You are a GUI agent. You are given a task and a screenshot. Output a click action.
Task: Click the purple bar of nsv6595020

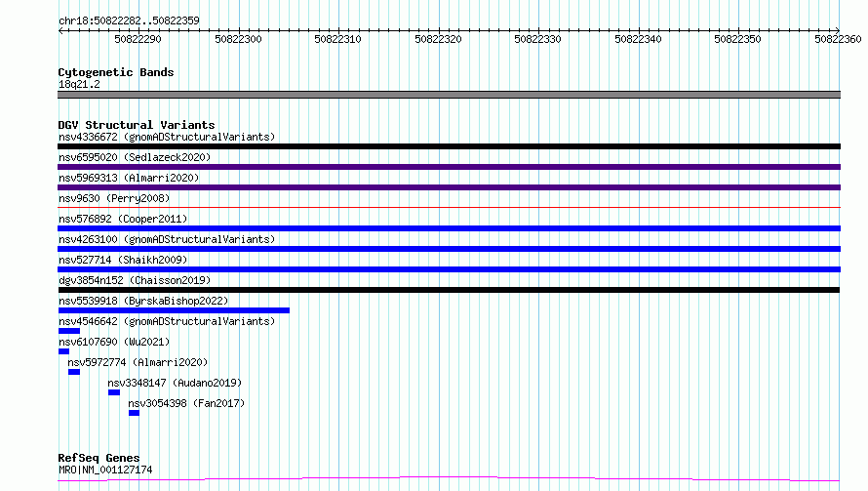449,167
